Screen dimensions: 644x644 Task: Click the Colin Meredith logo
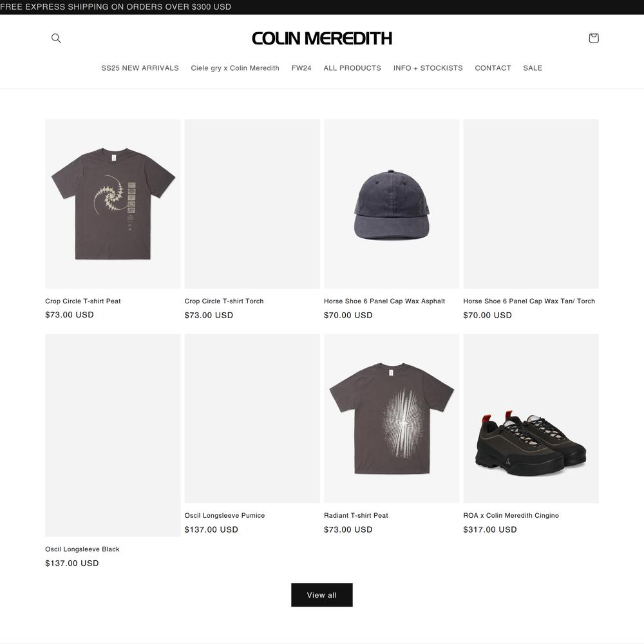click(x=322, y=39)
